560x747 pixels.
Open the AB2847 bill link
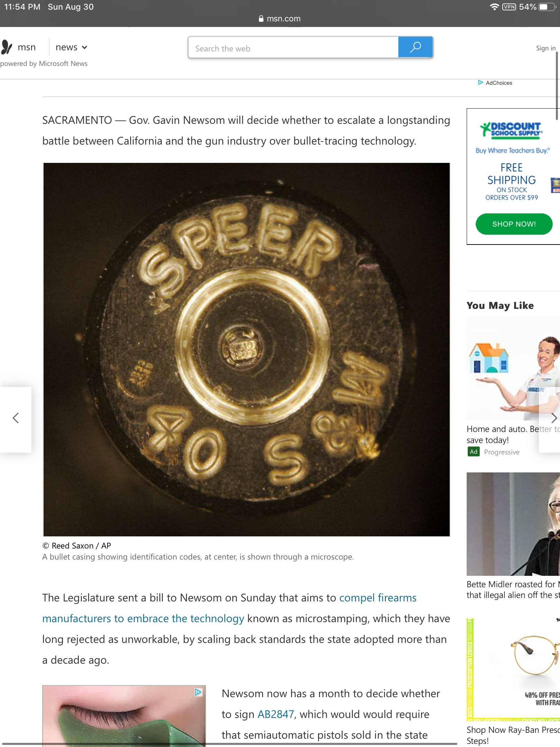(276, 714)
